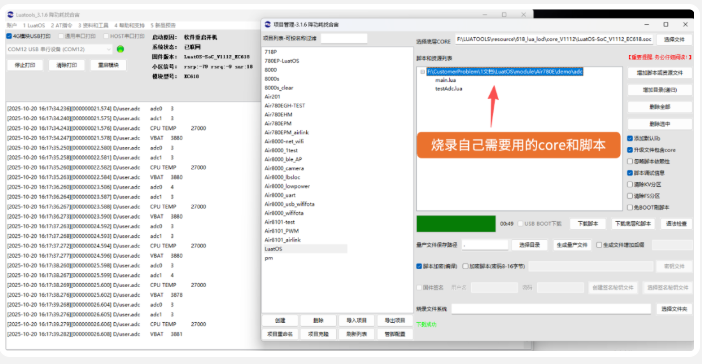
Task: Toggle the 通用串口打印 checkbox
Action: point(61,36)
